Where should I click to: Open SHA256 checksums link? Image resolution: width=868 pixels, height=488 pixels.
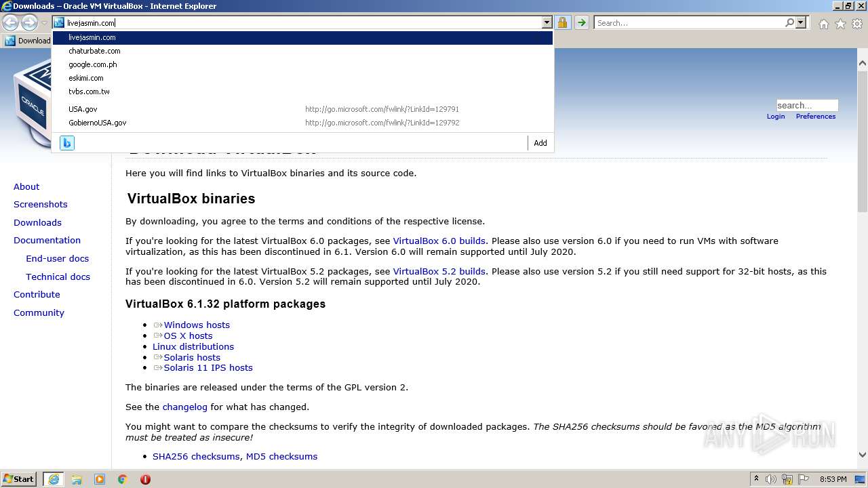pos(197,456)
